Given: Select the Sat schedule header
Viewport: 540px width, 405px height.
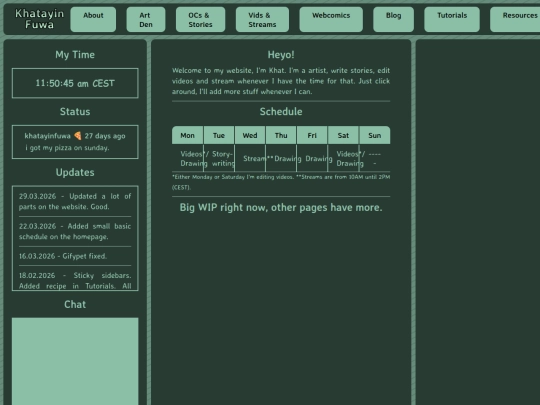Looking at the screenshot, I should tap(343, 135).
